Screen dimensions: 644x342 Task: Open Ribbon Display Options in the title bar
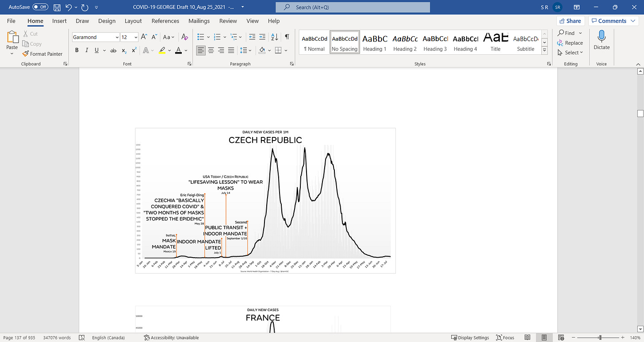[x=576, y=7]
